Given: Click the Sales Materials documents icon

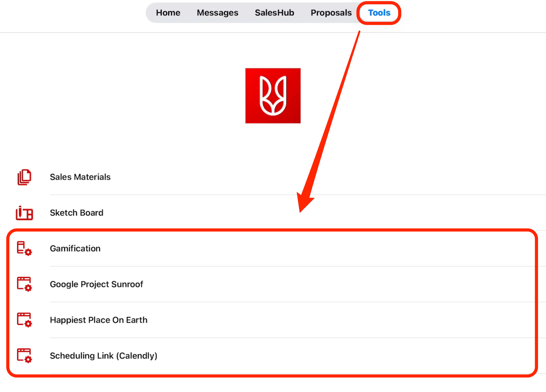Looking at the screenshot, I should tap(24, 177).
